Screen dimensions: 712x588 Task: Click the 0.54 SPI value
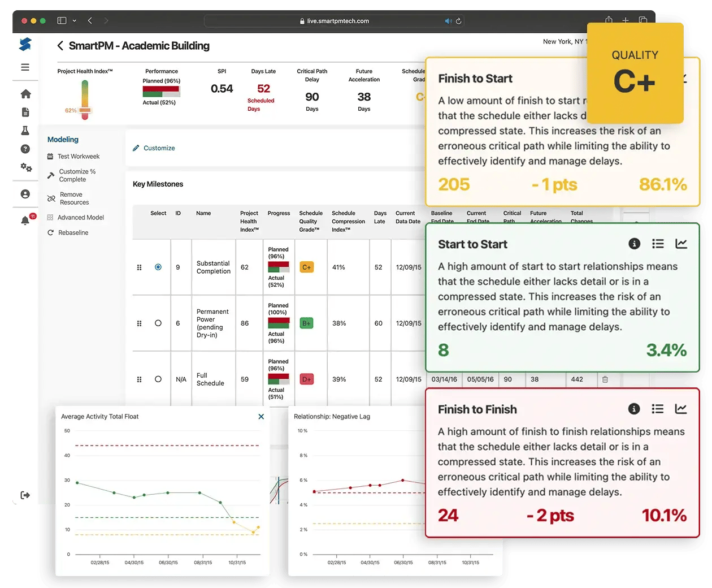[x=222, y=89]
